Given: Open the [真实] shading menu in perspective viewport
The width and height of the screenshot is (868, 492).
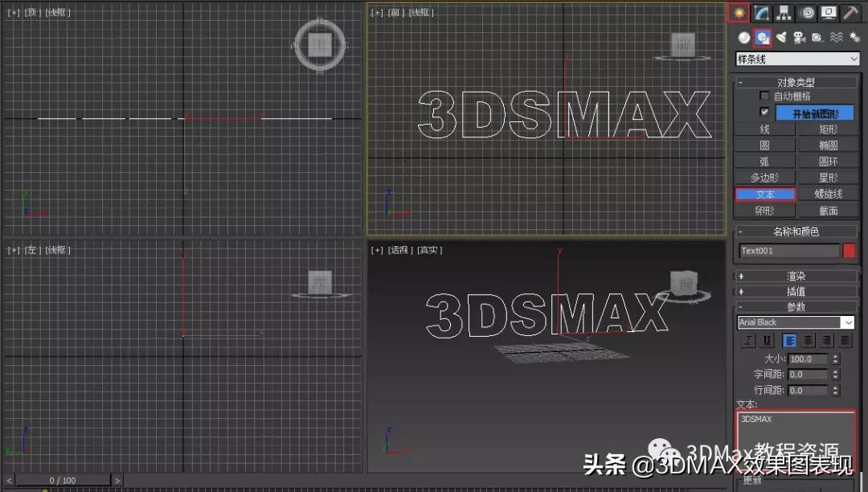Looking at the screenshot, I should (x=429, y=250).
